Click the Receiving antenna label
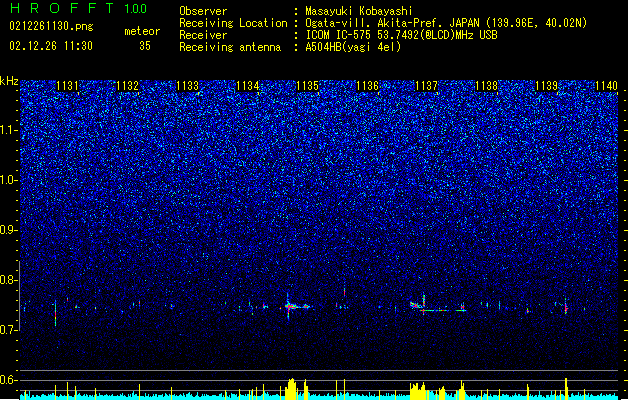Image resolution: width=629 pixels, height=400 pixels. pos(230,47)
